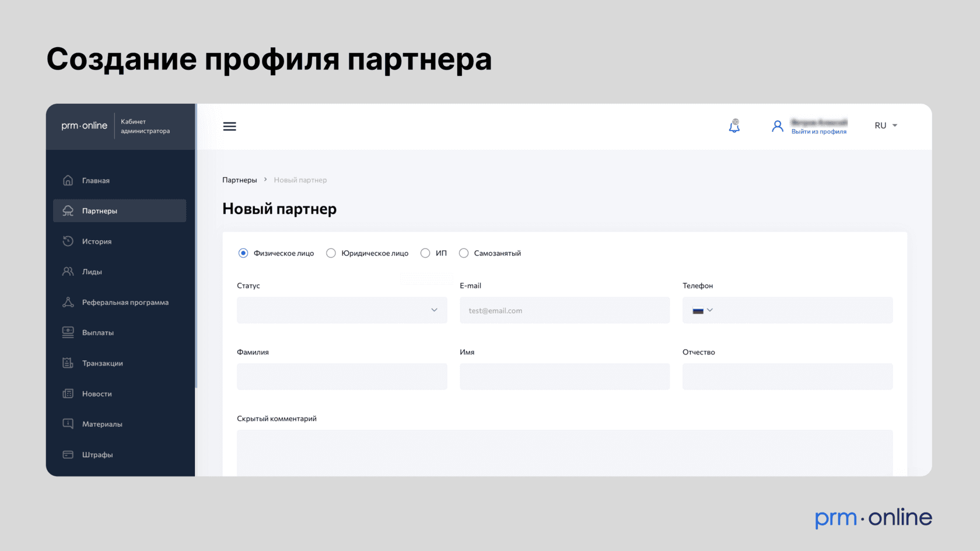
Task: Click the hamburger menu icon
Action: [x=229, y=127]
